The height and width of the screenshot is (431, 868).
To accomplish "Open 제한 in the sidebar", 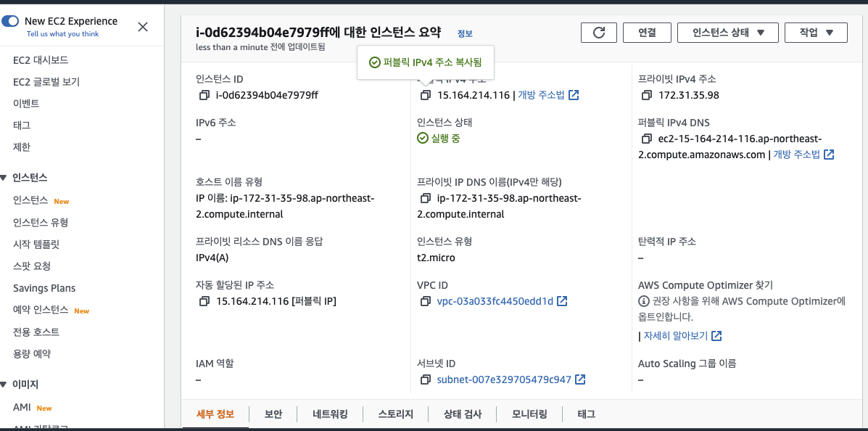I will (x=22, y=147).
